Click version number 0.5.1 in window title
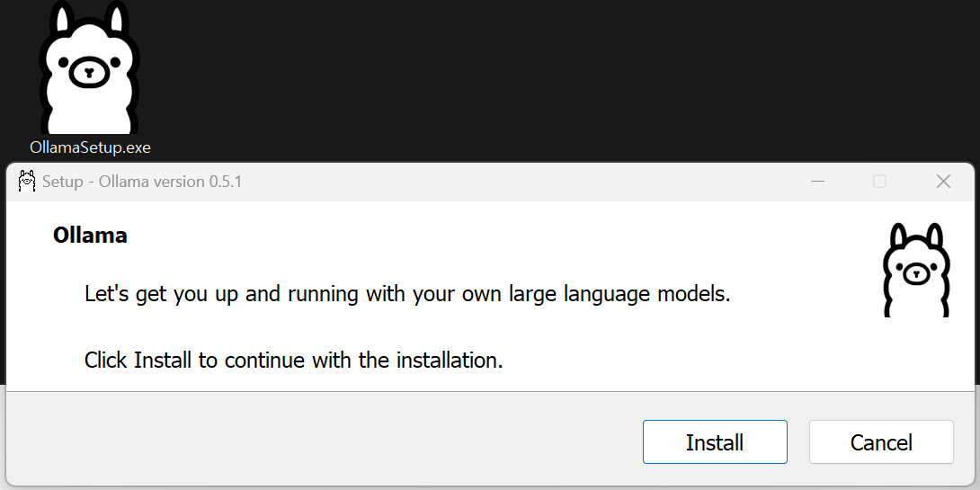The height and width of the screenshot is (490, 980). pos(226,182)
